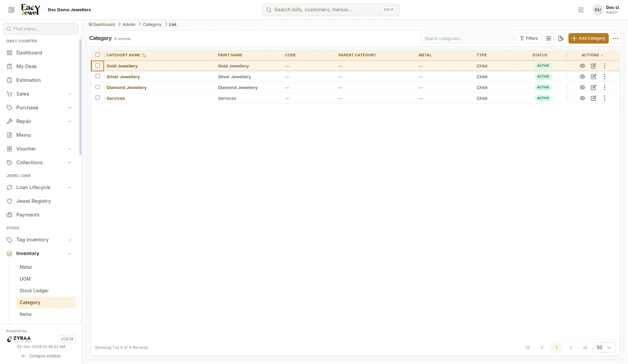
Task: Select the Silver Jewellery row checkbox
Action: [98, 76]
